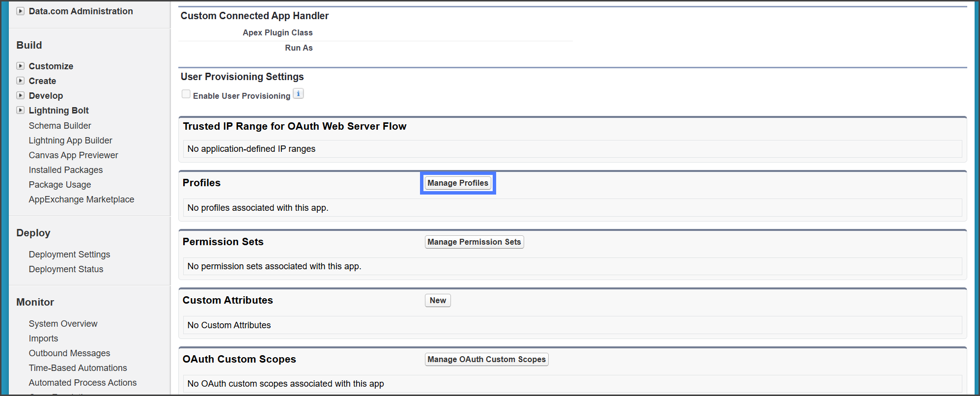The height and width of the screenshot is (396, 980).
Task: Click the Manage Profiles button
Action: point(457,183)
